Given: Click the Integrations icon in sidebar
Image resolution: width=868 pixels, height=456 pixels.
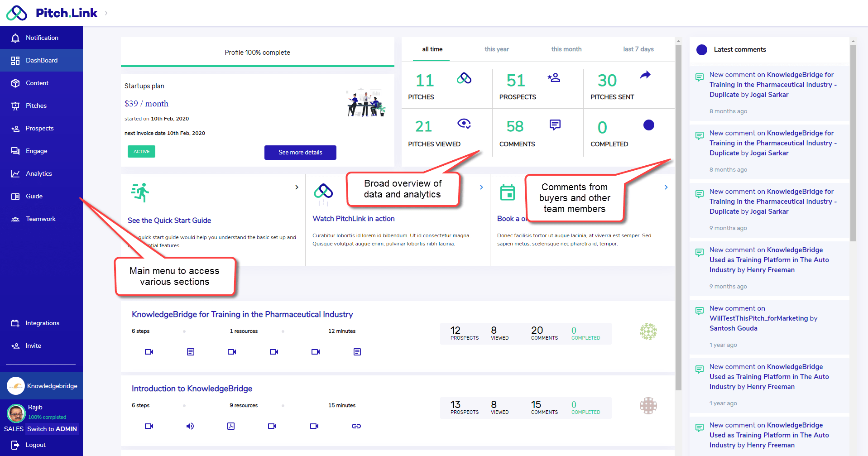Looking at the screenshot, I should (15, 323).
